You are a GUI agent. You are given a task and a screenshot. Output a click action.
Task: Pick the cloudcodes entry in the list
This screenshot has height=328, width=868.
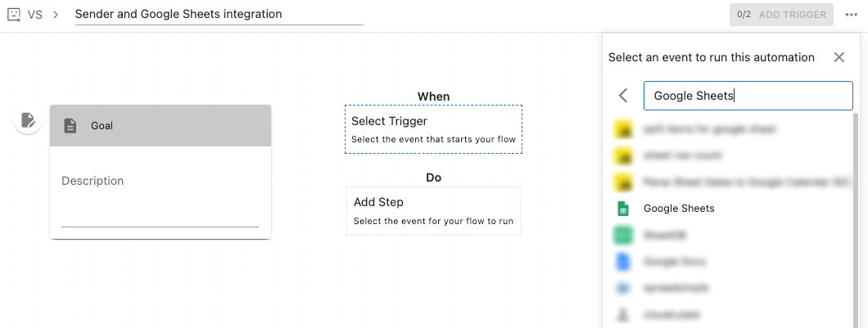pos(671,314)
